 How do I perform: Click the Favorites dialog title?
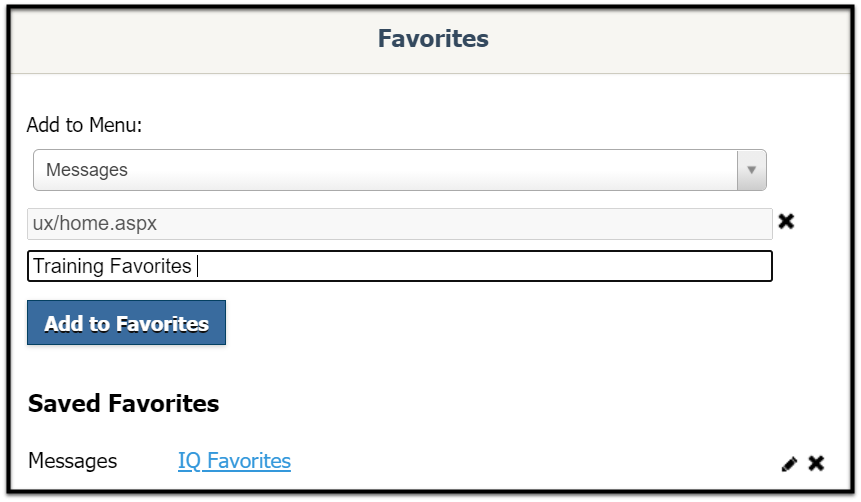(433, 38)
